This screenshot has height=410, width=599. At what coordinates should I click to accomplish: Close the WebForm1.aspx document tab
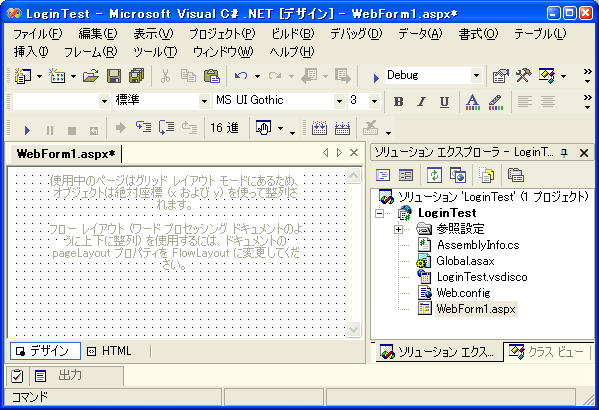pos(354,153)
